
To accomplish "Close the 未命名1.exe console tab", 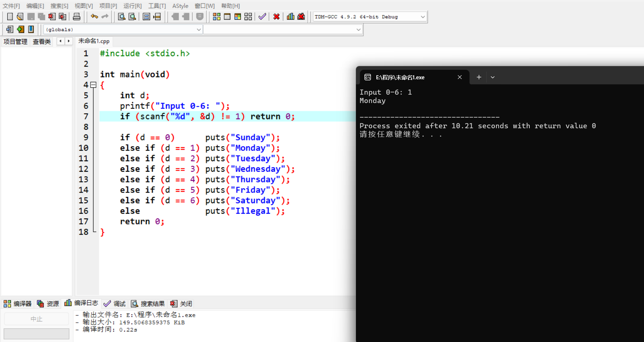I will 460,77.
